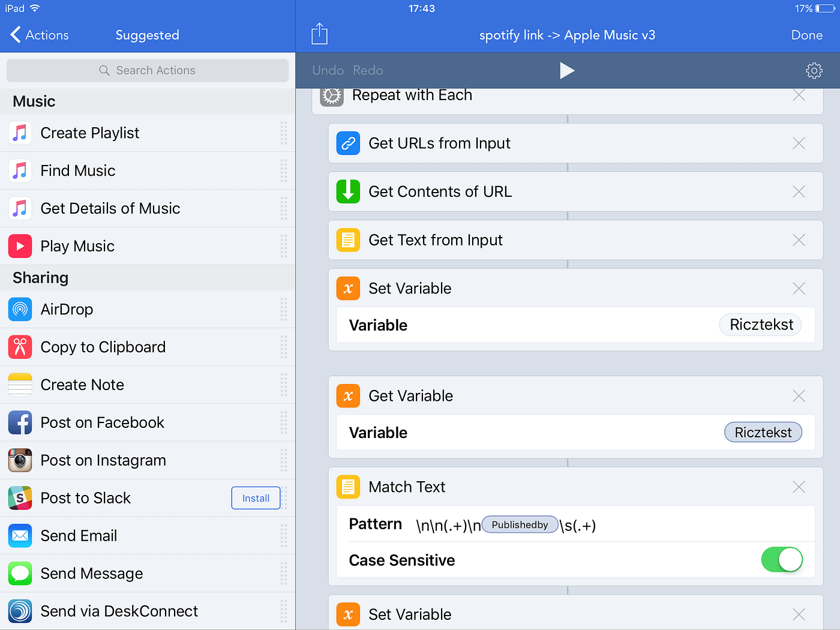Screen dimensions: 840x630
Task: Tap the Repeat with Each gear icon
Action: point(331,95)
